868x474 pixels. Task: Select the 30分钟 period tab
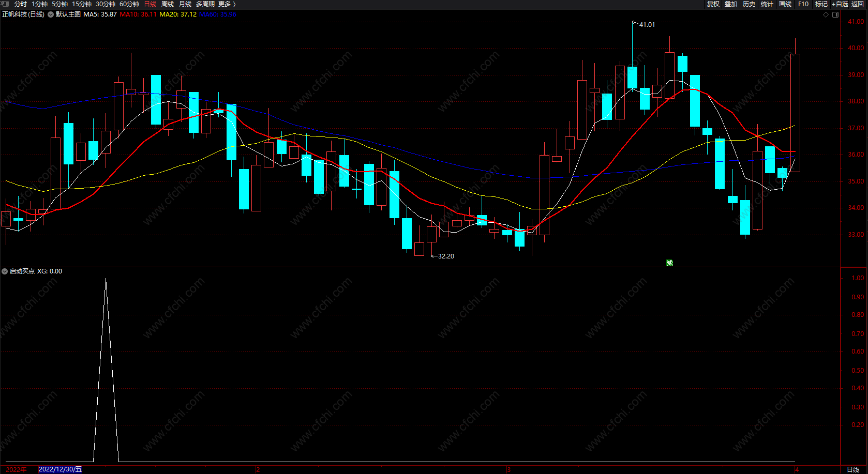click(106, 4)
